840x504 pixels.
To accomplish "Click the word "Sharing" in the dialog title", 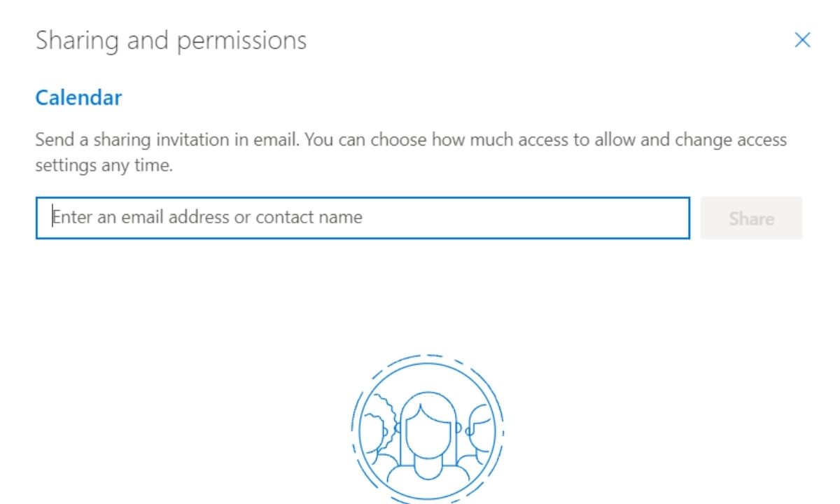I will click(x=78, y=41).
